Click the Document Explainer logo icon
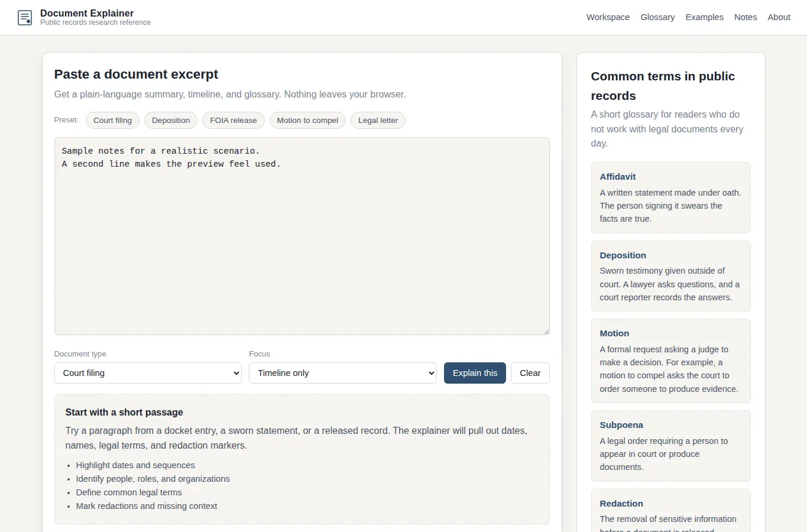The width and height of the screenshot is (807, 532). (25, 18)
